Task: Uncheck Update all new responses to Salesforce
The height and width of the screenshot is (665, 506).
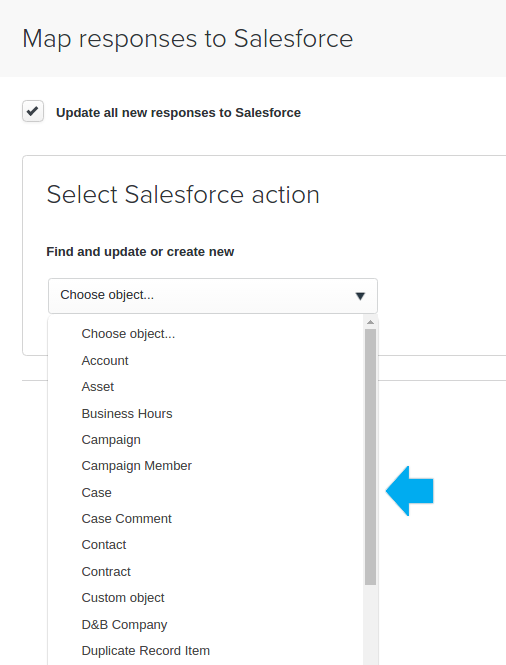Action: click(33, 112)
